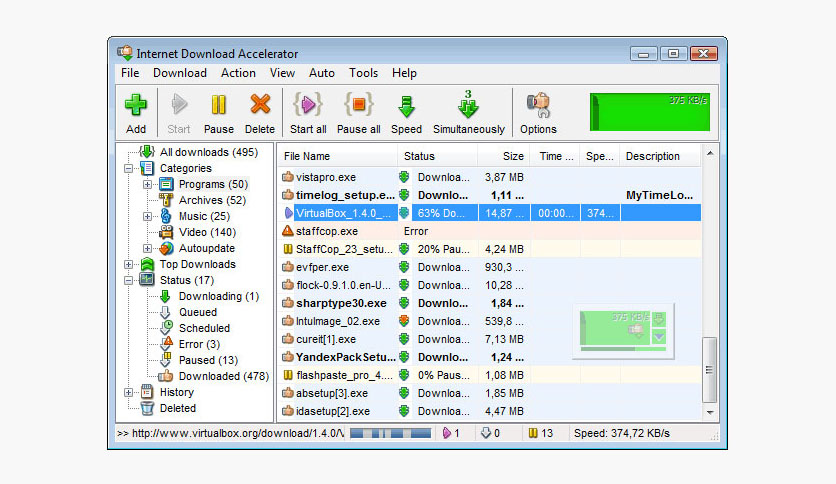
Task: Collapse the Status tree node
Action: (x=129, y=281)
